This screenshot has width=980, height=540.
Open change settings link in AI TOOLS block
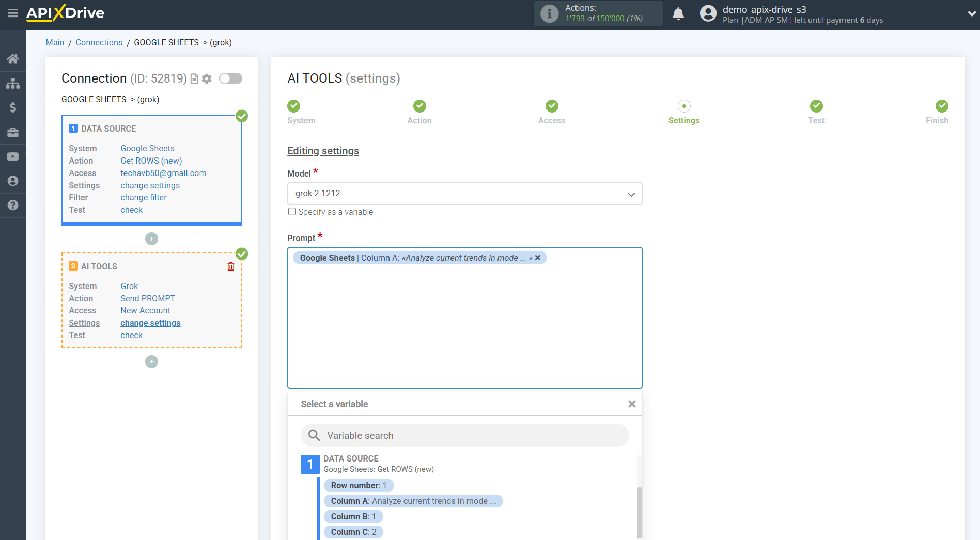tap(150, 323)
